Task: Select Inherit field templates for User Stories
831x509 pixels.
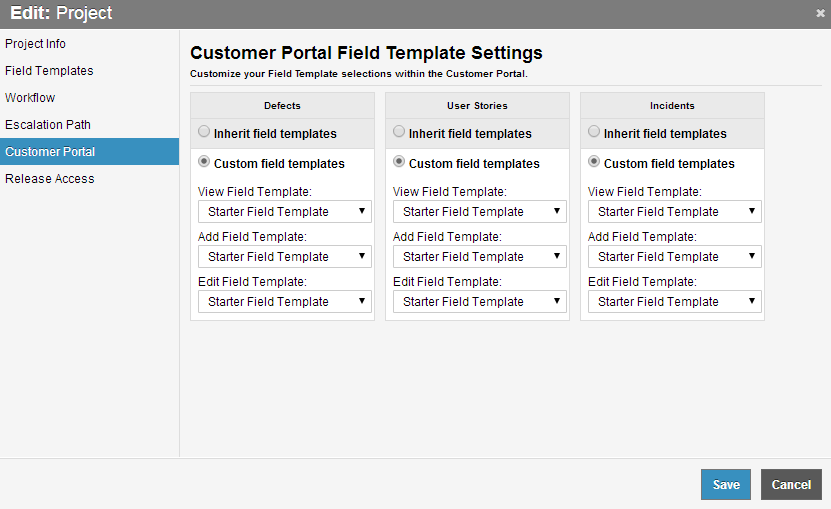Action: [399, 131]
